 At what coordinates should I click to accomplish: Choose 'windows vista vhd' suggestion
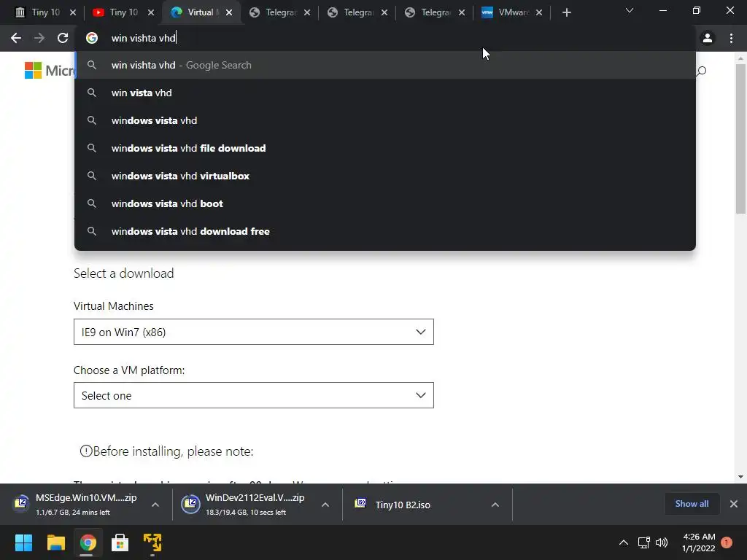(x=385, y=120)
